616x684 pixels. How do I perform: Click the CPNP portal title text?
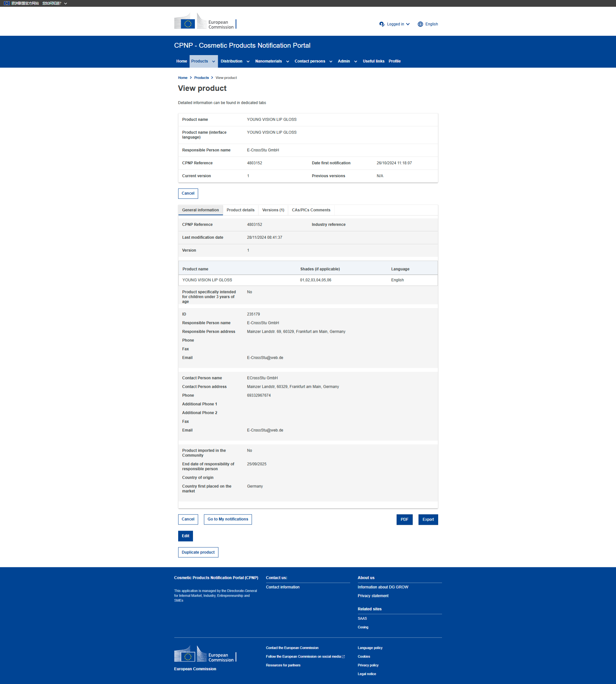(242, 45)
